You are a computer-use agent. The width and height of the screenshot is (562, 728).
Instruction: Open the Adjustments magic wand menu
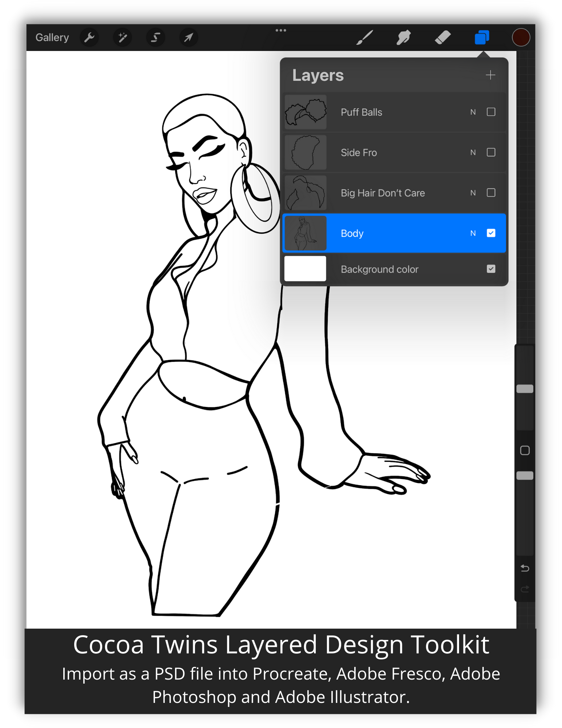tap(123, 37)
